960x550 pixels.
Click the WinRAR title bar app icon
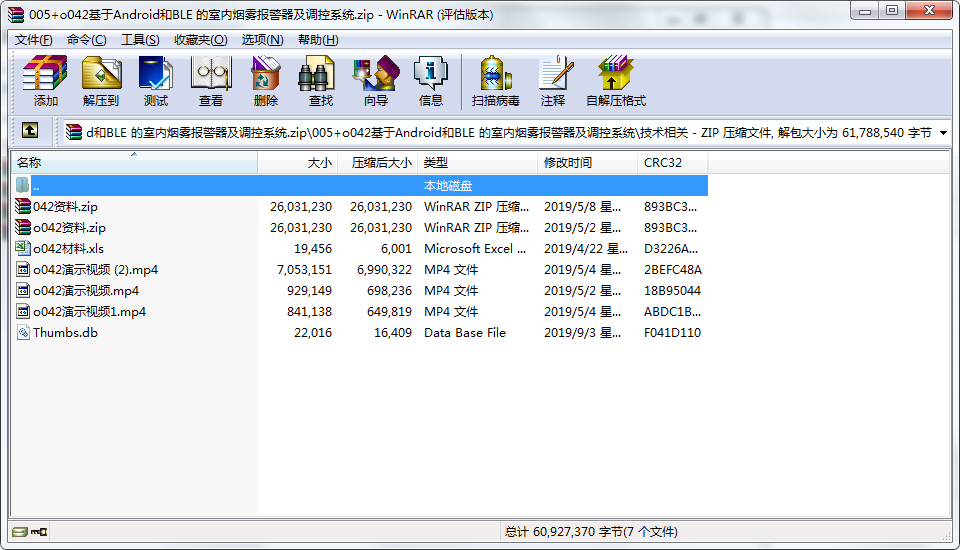pyautogui.click(x=16, y=14)
